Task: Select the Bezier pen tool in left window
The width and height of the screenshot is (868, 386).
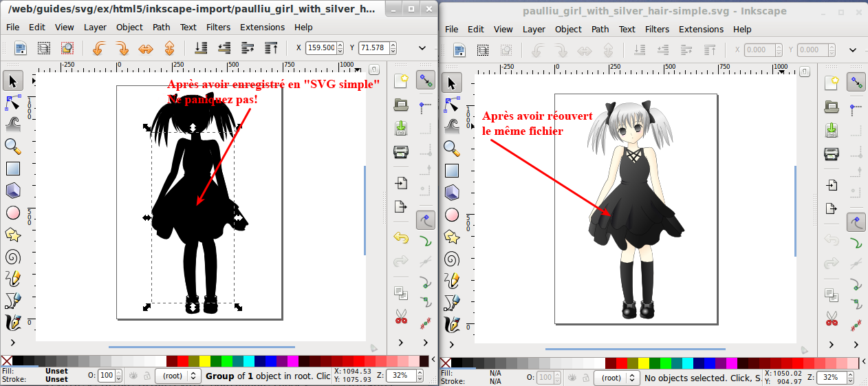Action: pyautogui.click(x=12, y=301)
